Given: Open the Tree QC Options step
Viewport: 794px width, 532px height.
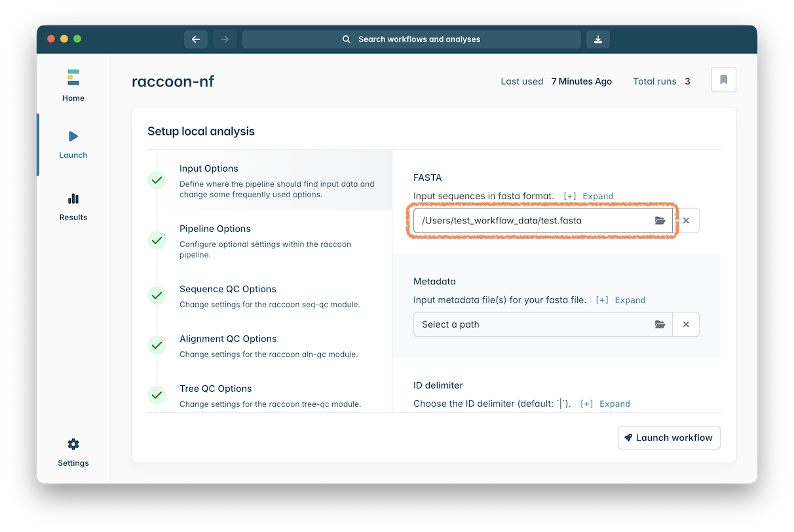Looking at the screenshot, I should pyautogui.click(x=216, y=389).
